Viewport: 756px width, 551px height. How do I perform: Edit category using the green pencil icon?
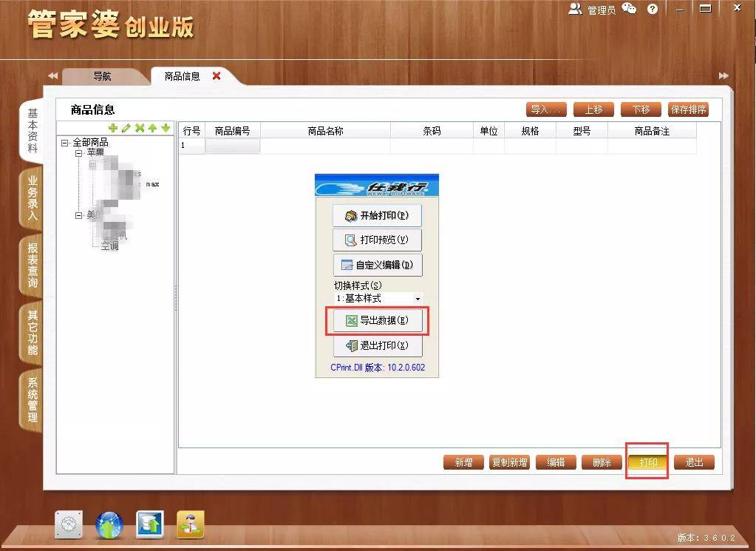point(126,128)
